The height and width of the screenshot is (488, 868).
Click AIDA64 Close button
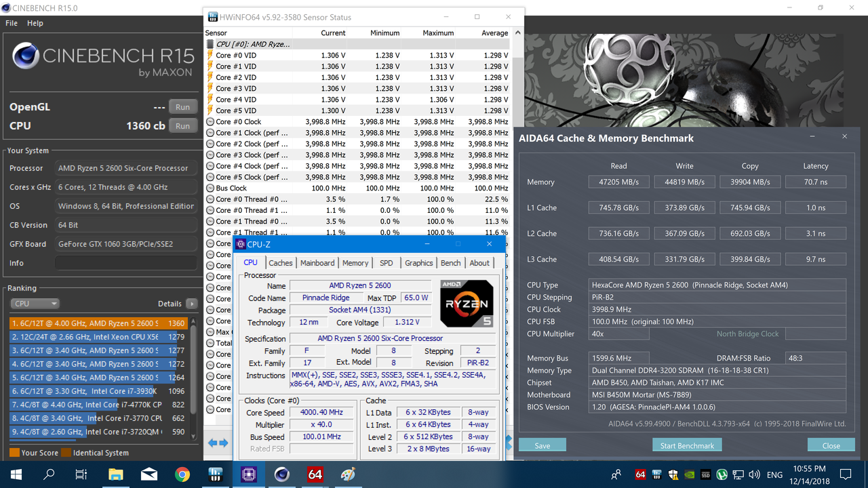831,445
